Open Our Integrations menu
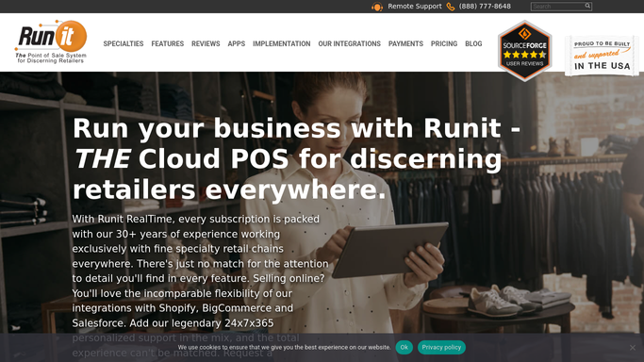The height and width of the screenshot is (362, 644). 350,43
